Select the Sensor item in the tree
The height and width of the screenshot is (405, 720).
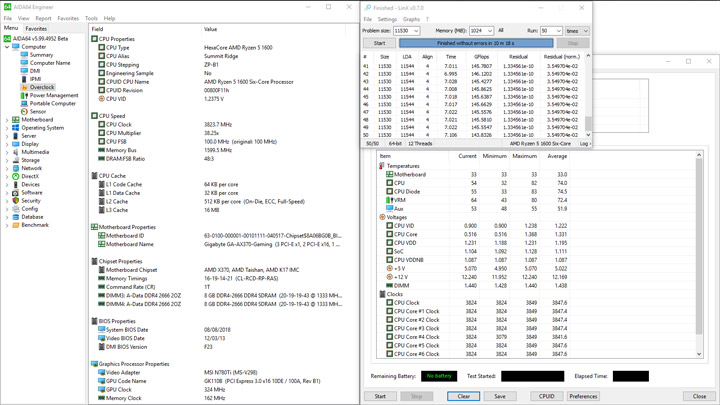click(x=38, y=111)
